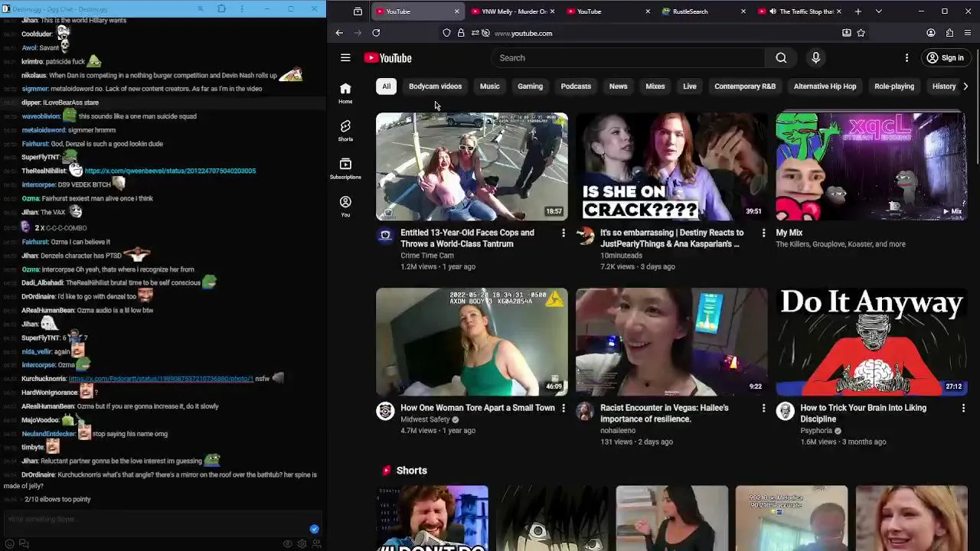Open the queenbeeval x.com link in chat
The image size is (980, 551).
pos(170,171)
